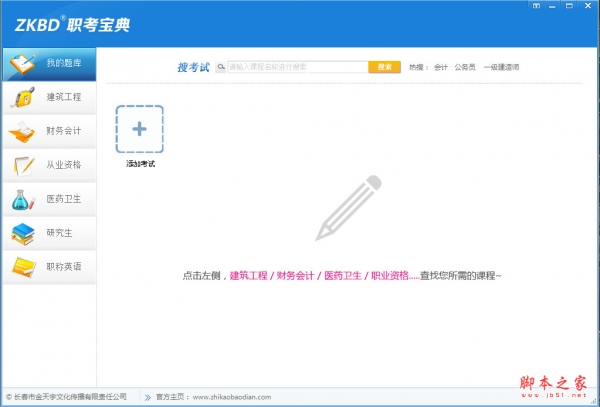Click the 我的题库 book icon
The image size is (600, 407).
tap(22, 64)
